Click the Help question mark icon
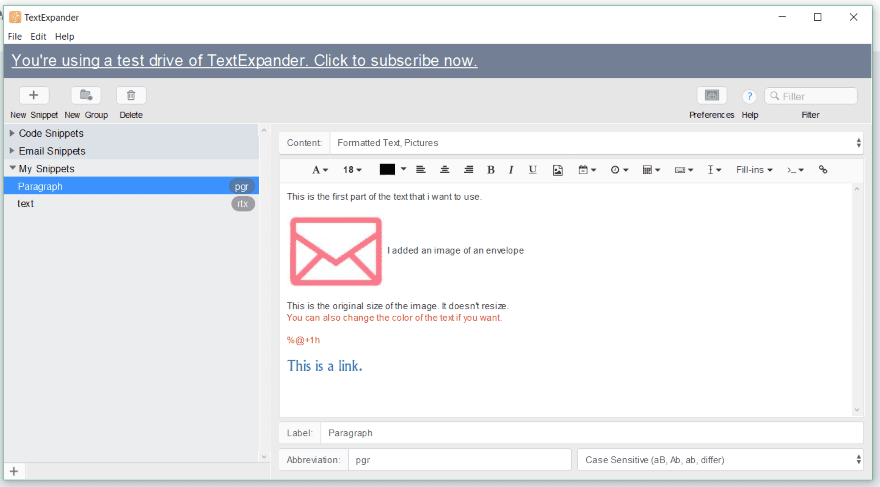Image resolution: width=880 pixels, height=487 pixels. 749,97
